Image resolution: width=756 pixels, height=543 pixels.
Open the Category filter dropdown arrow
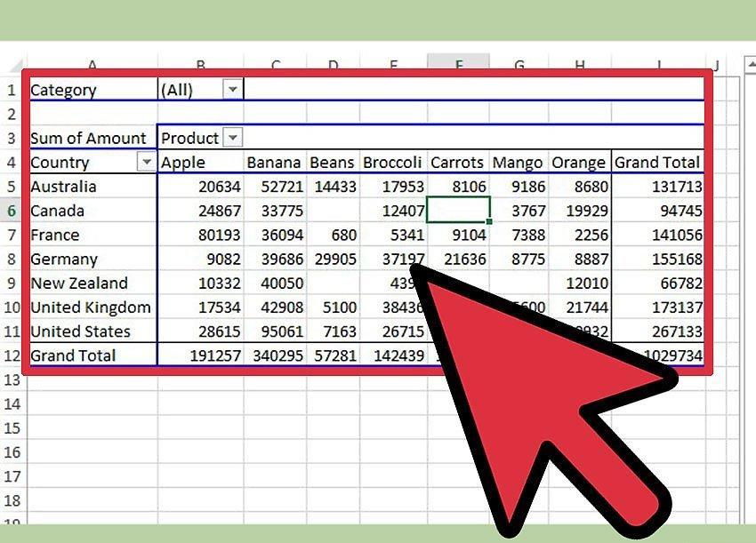coord(232,90)
